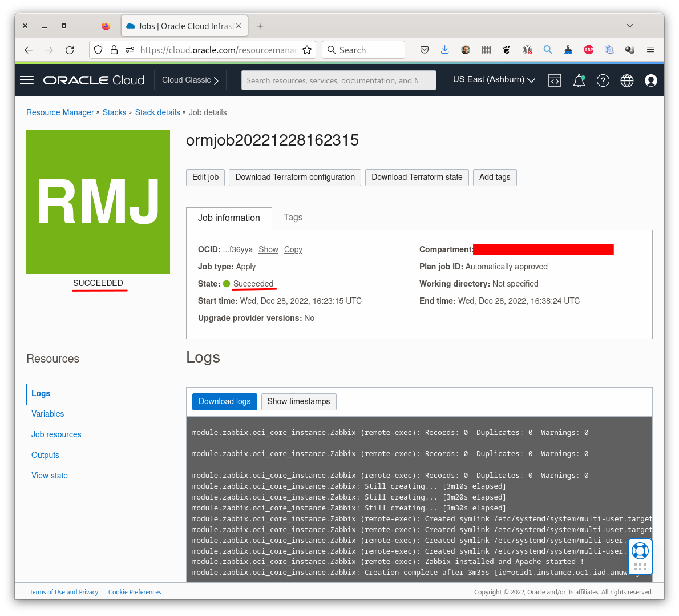Open Cloud Shell developer tools icon

click(555, 80)
